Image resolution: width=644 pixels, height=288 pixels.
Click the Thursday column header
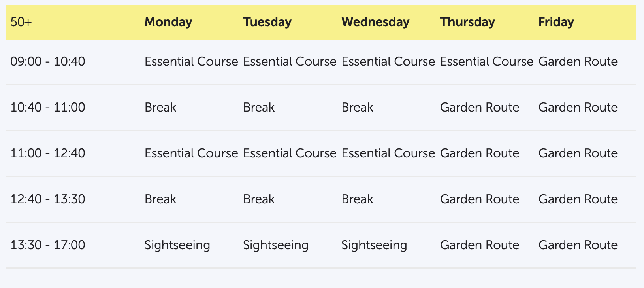coord(467,22)
